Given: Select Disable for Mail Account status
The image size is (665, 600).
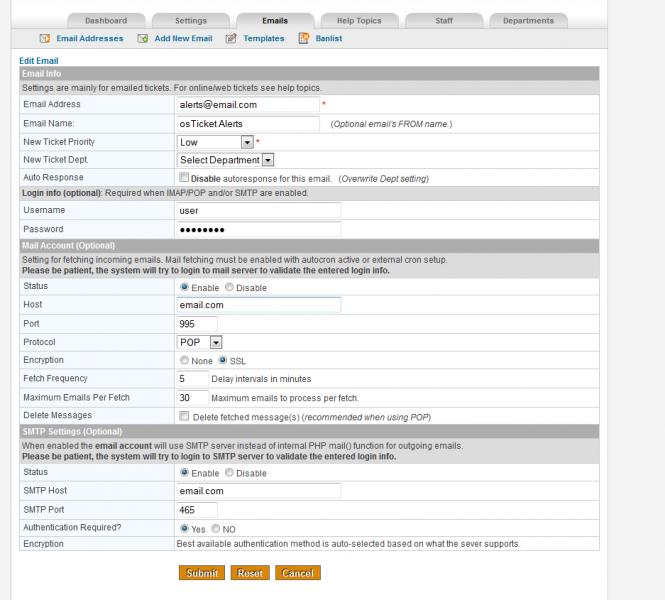Looking at the screenshot, I should pyautogui.click(x=230, y=287).
